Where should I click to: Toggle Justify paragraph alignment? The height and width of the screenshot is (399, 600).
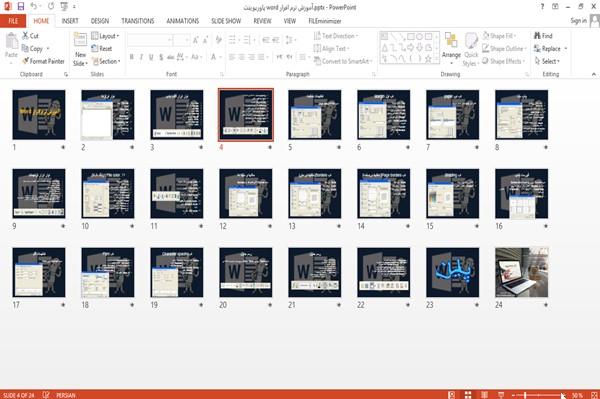tap(261, 57)
